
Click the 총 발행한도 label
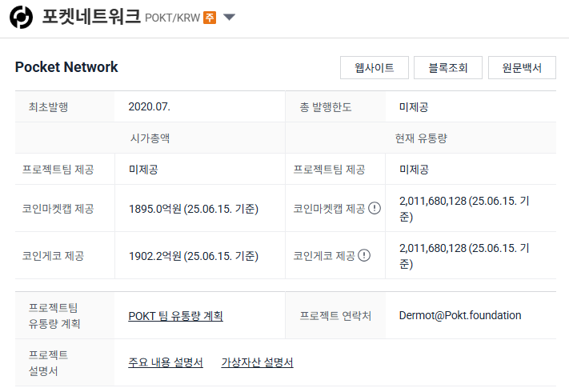click(x=326, y=106)
